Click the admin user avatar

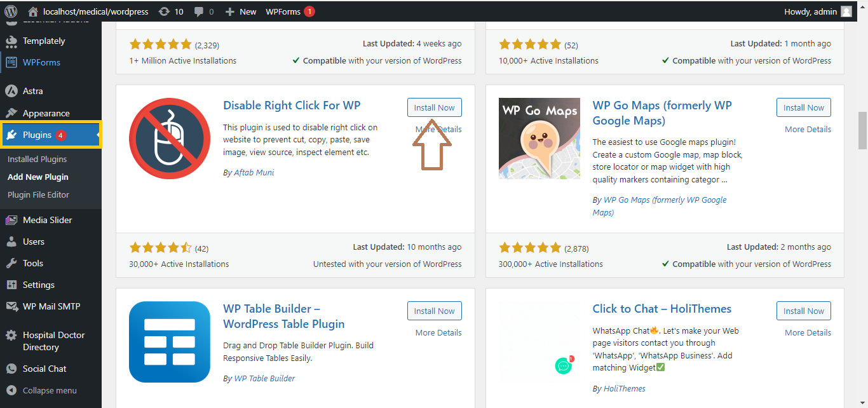tap(846, 11)
